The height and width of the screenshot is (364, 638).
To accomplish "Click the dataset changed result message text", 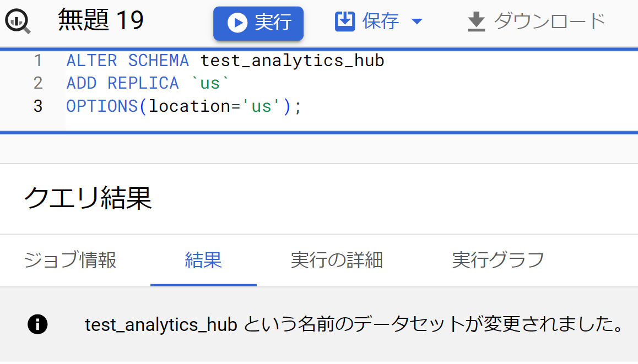I will point(353,325).
